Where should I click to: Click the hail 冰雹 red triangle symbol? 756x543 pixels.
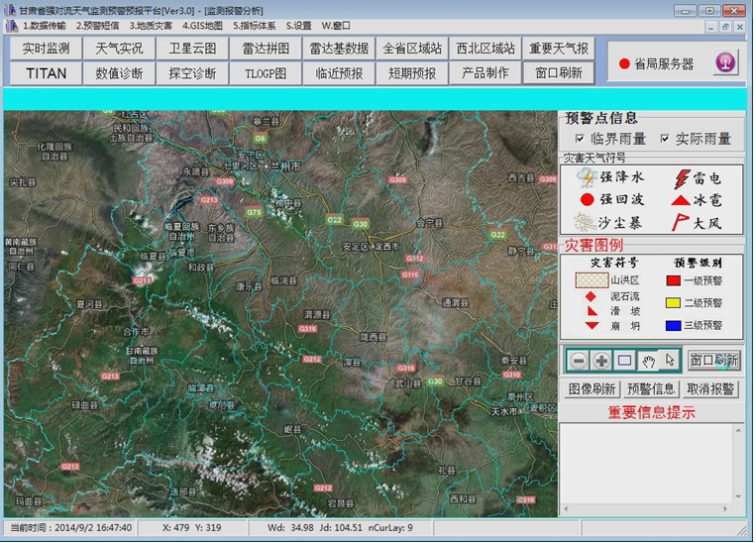point(681,200)
